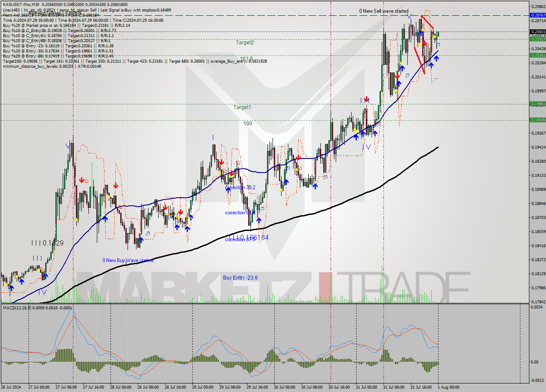Click the '27 Jul 08:00' time axis label
The width and height of the screenshot is (546, 392).
click(65, 387)
